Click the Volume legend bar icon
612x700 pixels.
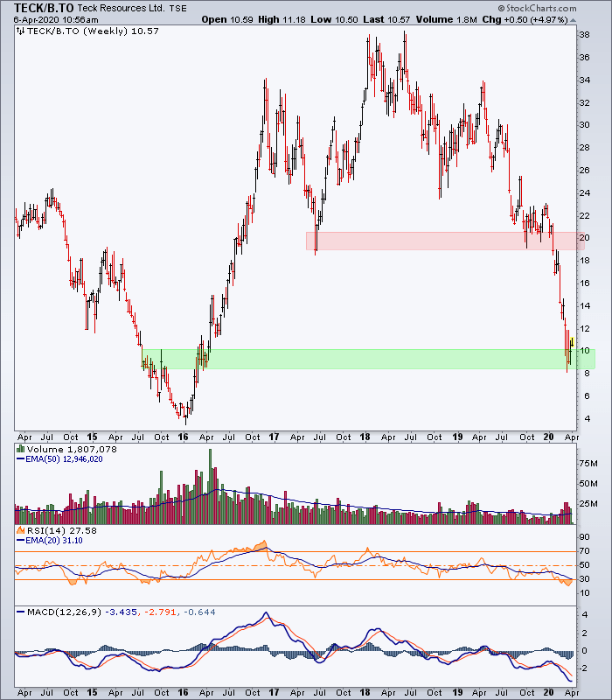click(20, 449)
